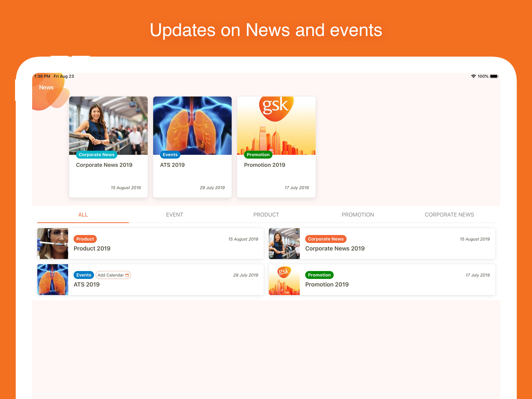Click the battery status icon
This screenshot has height=399, width=532.
click(x=494, y=76)
